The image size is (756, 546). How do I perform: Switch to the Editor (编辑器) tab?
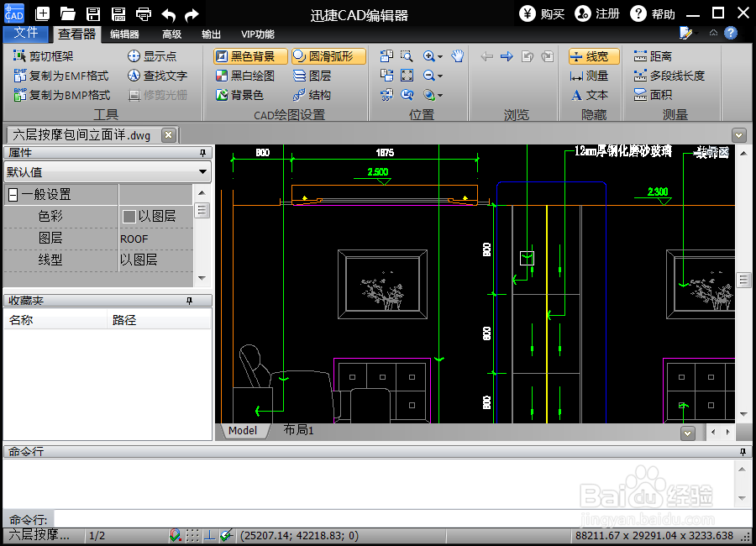tap(124, 34)
